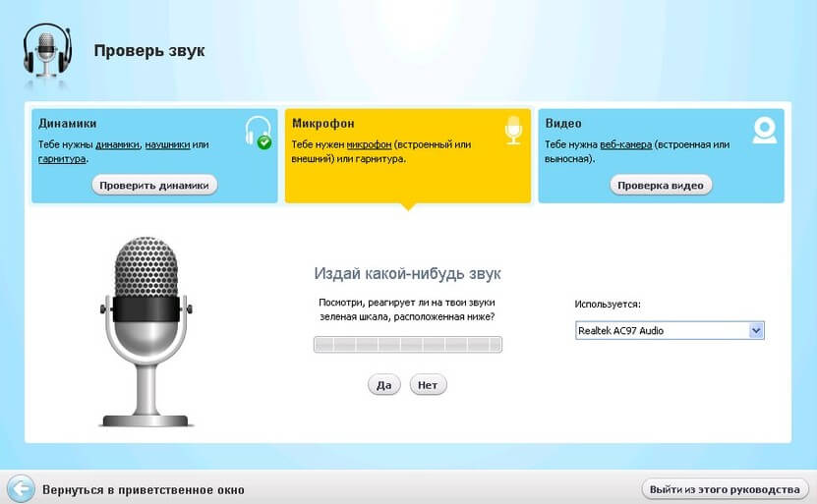Click Выйти из этого руководства button
Image resolution: width=817 pixels, height=504 pixels.
pyautogui.click(x=726, y=488)
